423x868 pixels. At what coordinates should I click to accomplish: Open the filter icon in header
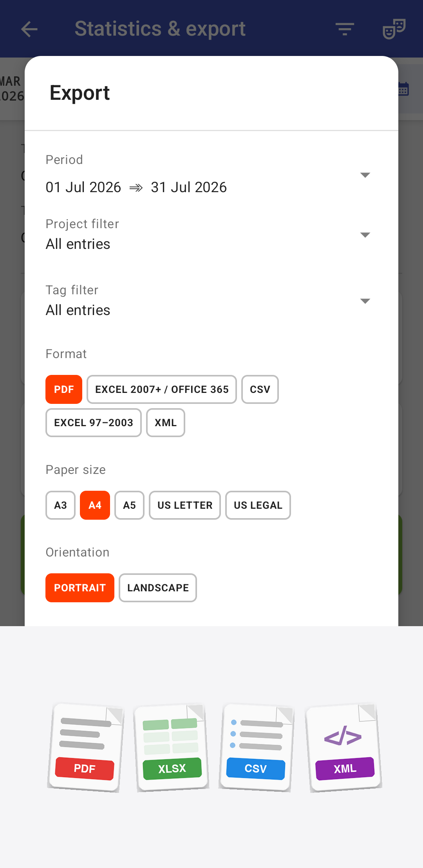[x=345, y=29]
